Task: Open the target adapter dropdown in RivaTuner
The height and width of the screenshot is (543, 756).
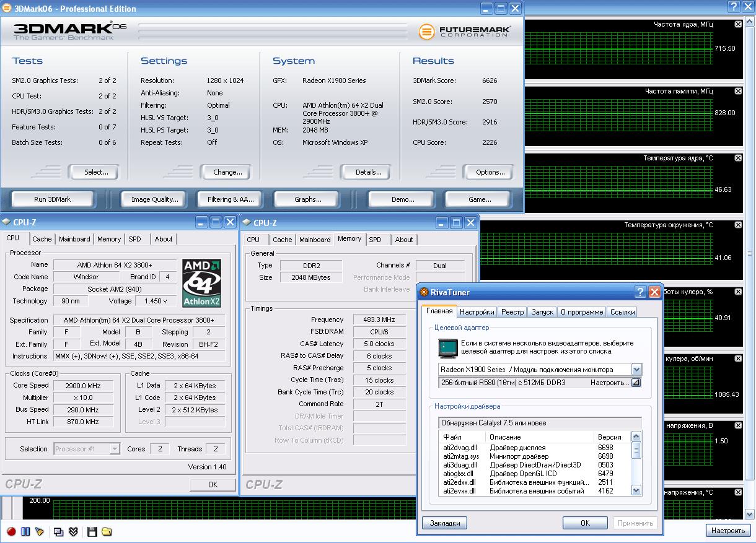Action: 636,370
